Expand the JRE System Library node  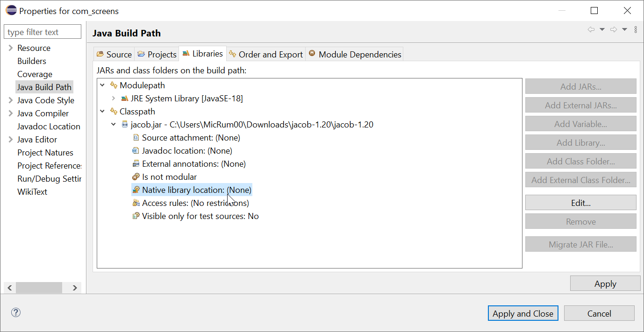[114, 99]
